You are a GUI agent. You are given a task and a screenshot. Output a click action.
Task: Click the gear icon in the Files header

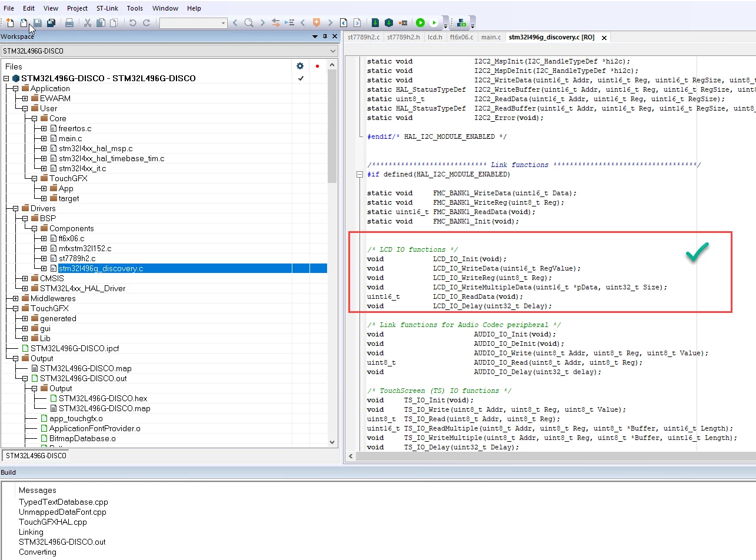(x=300, y=66)
